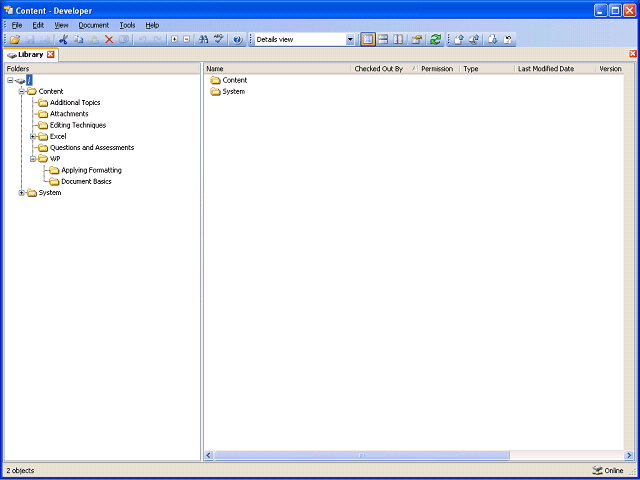Click the folder Properties toolbar icon
Screen dimensions: 640x480
click(416, 40)
